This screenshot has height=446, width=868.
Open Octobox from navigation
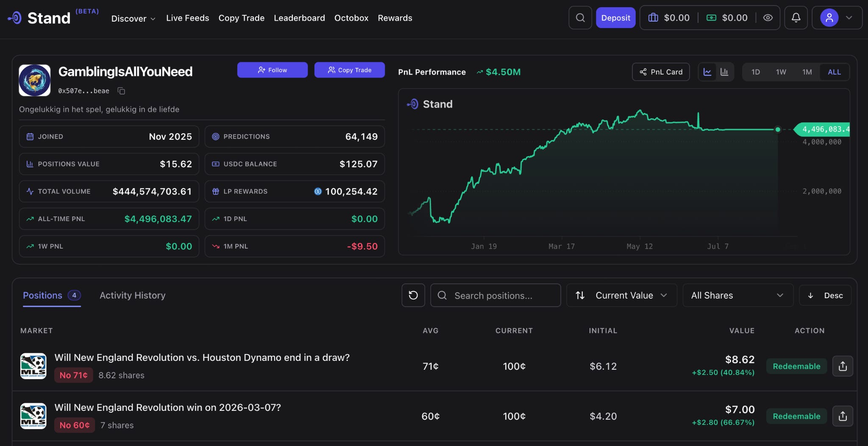[351, 18]
